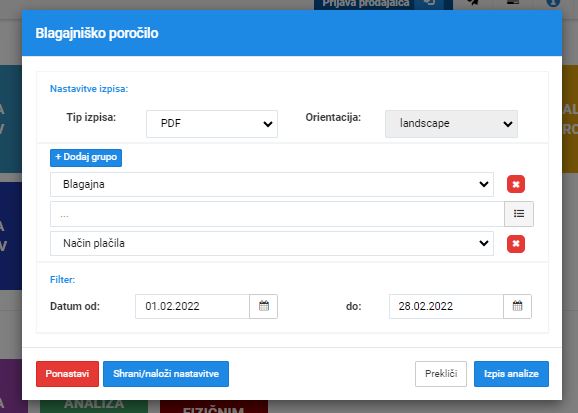This screenshot has width=578, height=413.
Task: Cancel with the Prekliči button
Action: tap(441, 374)
